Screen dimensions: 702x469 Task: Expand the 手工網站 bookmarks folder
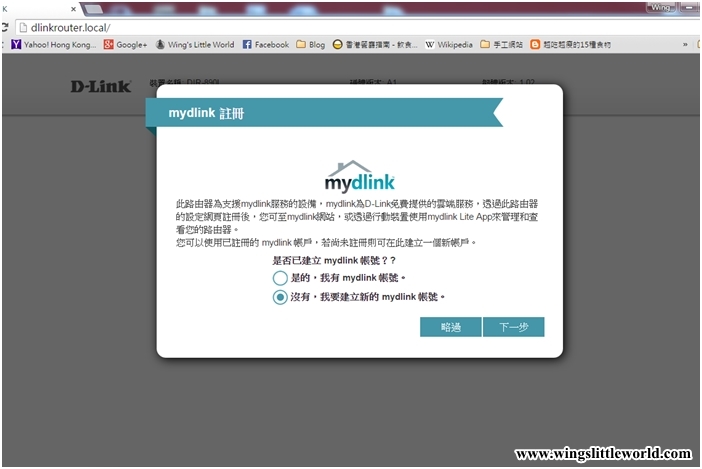pyautogui.click(x=501, y=45)
